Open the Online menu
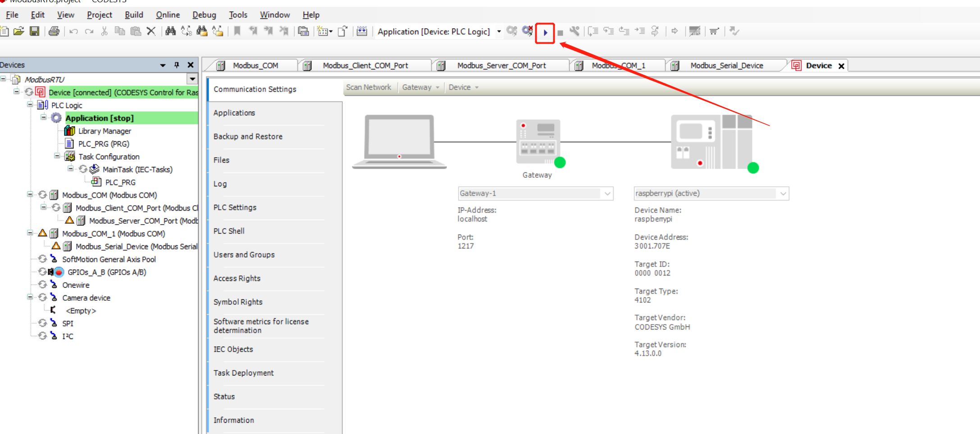980x434 pixels. click(x=168, y=15)
